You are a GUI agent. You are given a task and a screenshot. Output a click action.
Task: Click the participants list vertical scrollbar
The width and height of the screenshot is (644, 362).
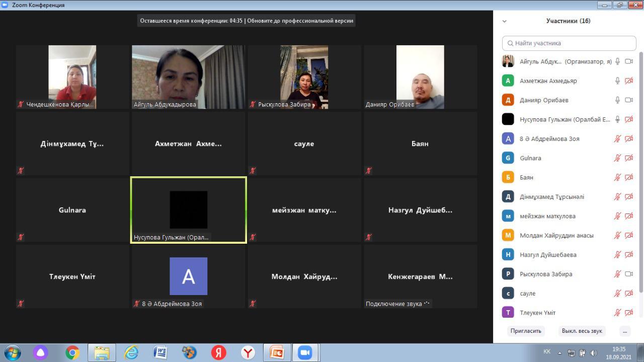click(640, 171)
